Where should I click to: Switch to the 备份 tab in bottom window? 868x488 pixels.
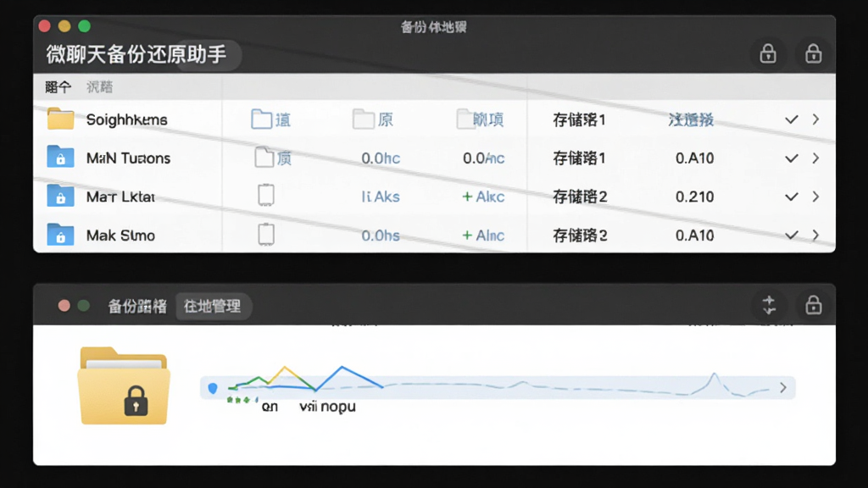click(x=137, y=306)
